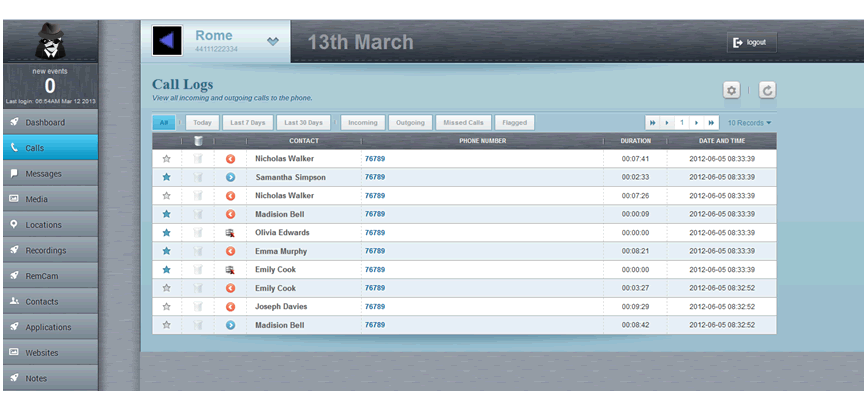Flag the Joseph Davies call with star

166,307
